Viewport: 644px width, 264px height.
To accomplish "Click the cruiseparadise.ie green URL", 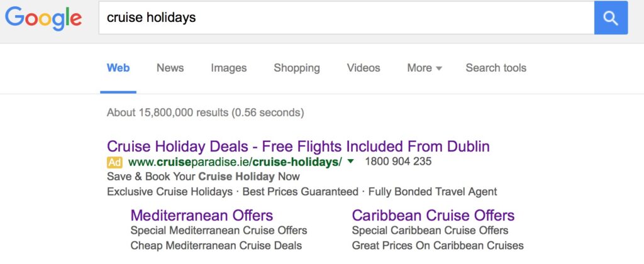I will pyautogui.click(x=235, y=162).
